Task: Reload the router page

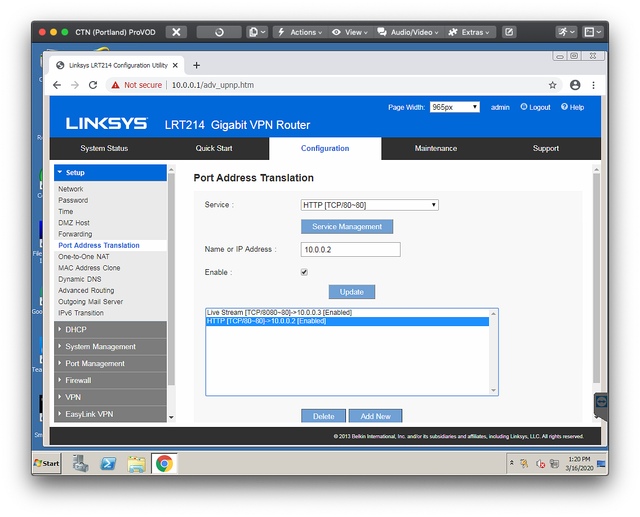Action: click(x=93, y=85)
